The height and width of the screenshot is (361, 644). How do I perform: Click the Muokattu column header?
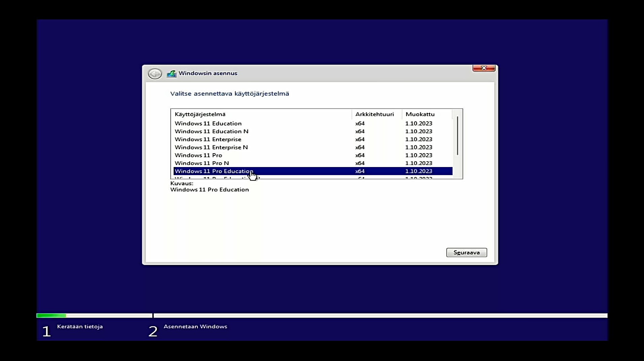coord(427,114)
